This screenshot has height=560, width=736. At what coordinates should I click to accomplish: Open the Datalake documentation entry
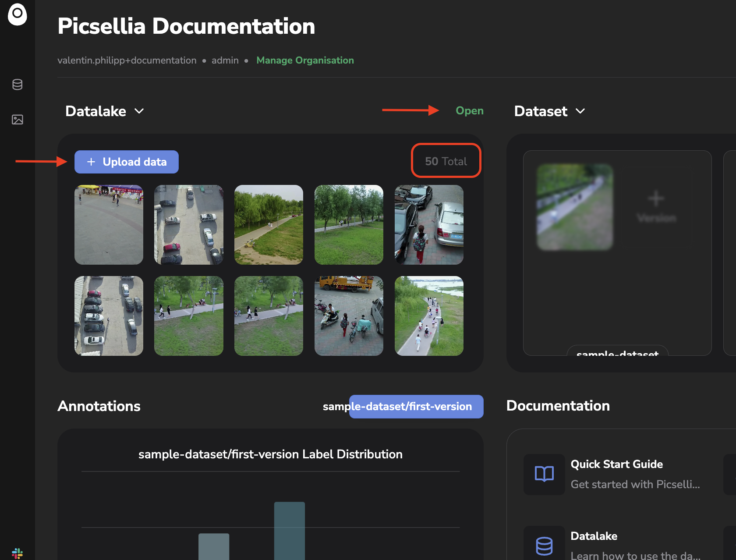click(594, 536)
